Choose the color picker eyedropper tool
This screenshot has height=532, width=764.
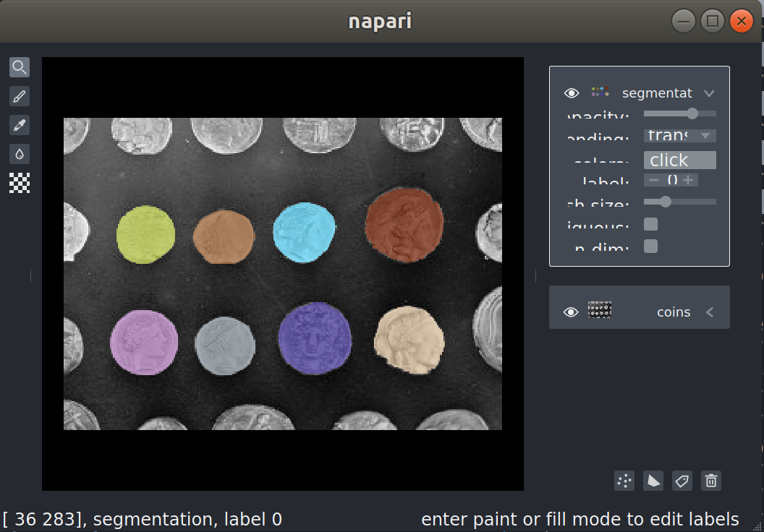[20, 125]
